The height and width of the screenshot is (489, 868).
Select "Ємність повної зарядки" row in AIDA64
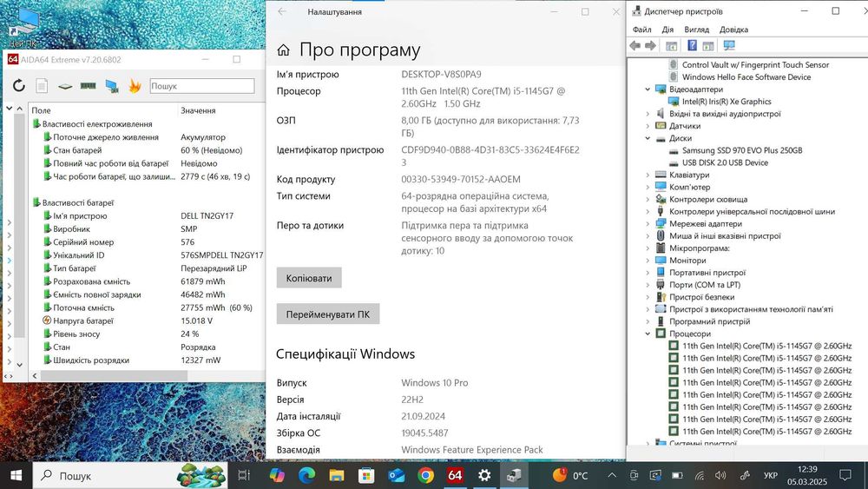point(148,294)
